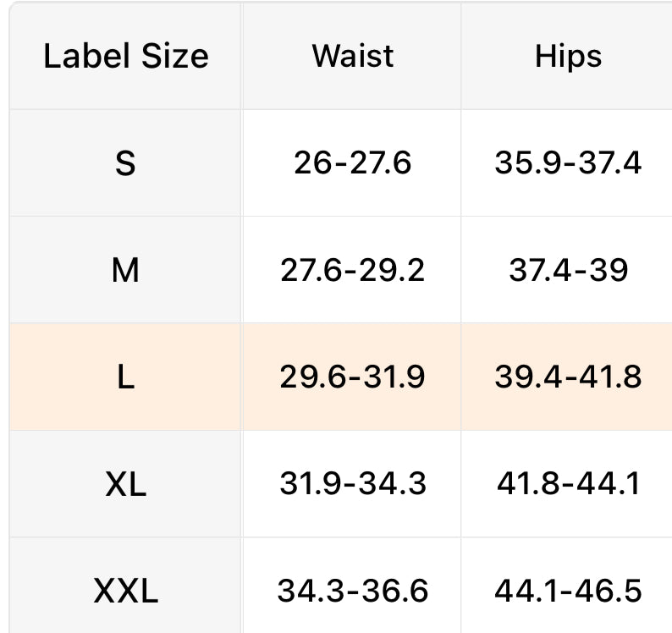Image resolution: width=672 pixels, height=633 pixels.
Task: Click the word Label in the header
Action: [x=84, y=57]
